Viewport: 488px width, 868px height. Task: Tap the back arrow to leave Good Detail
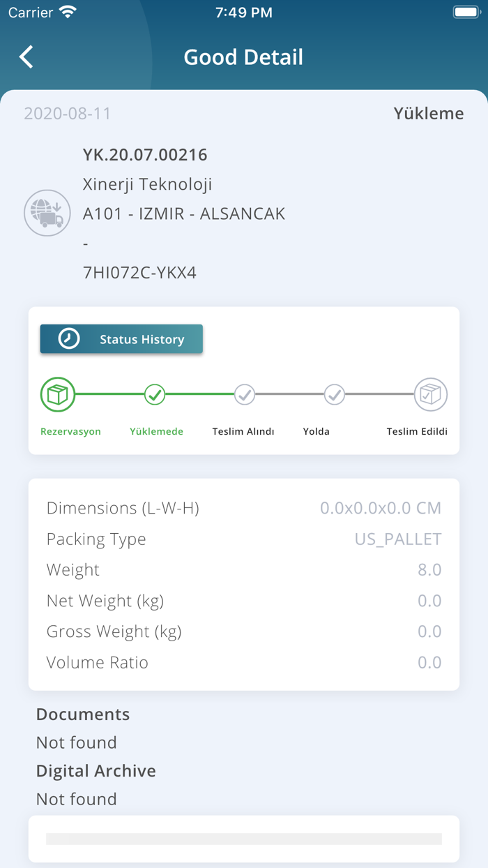tap(26, 57)
